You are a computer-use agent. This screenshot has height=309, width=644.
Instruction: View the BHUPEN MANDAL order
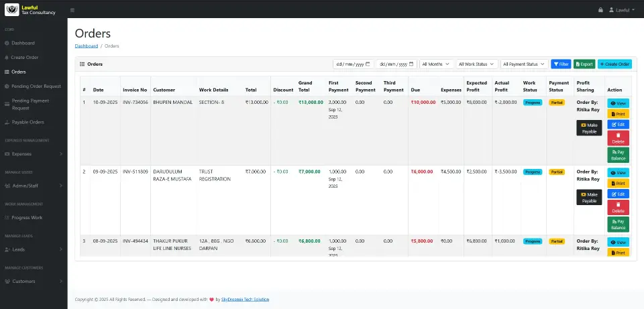(x=618, y=103)
